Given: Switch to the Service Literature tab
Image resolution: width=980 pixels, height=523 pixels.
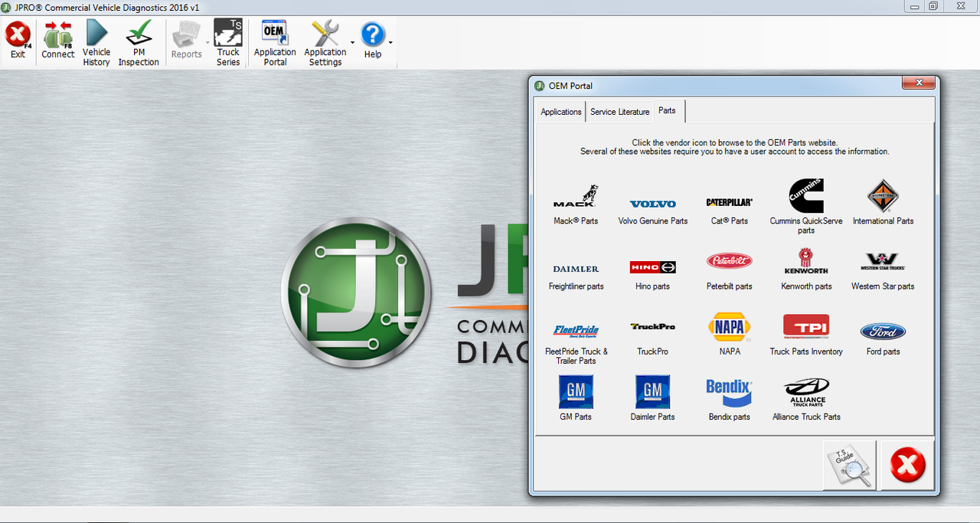Looking at the screenshot, I should pyautogui.click(x=620, y=112).
